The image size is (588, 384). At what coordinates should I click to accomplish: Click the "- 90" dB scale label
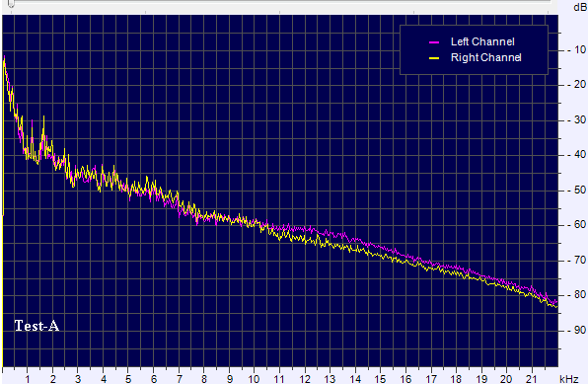tap(577, 330)
